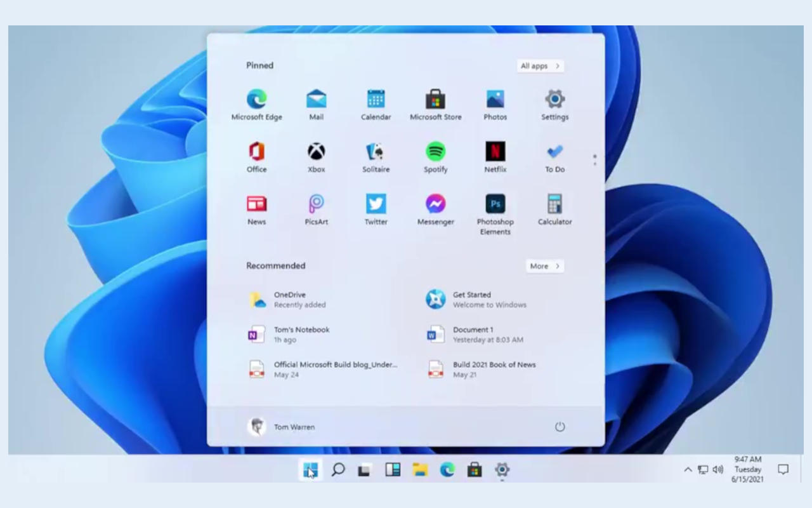Open Tom Warren user account menu
This screenshot has height=508, width=812.
click(282, 427)
